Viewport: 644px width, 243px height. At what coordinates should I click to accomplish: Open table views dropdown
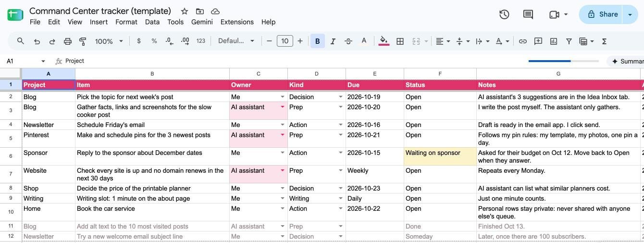coord(586,41)
